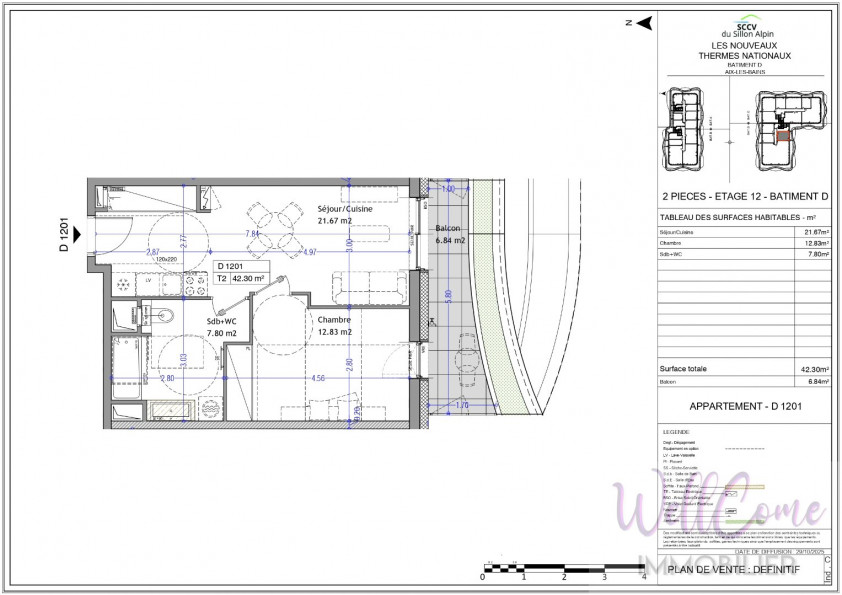Select the washing machine symbol in the bathroom

210,408
